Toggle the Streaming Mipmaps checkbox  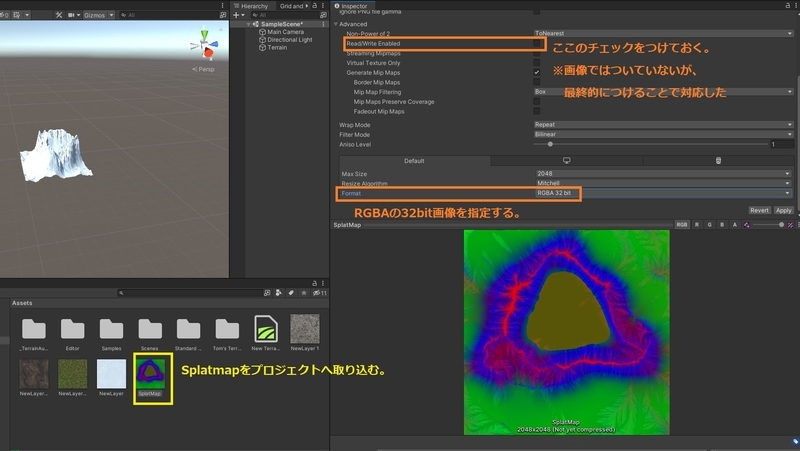(537, 53)
